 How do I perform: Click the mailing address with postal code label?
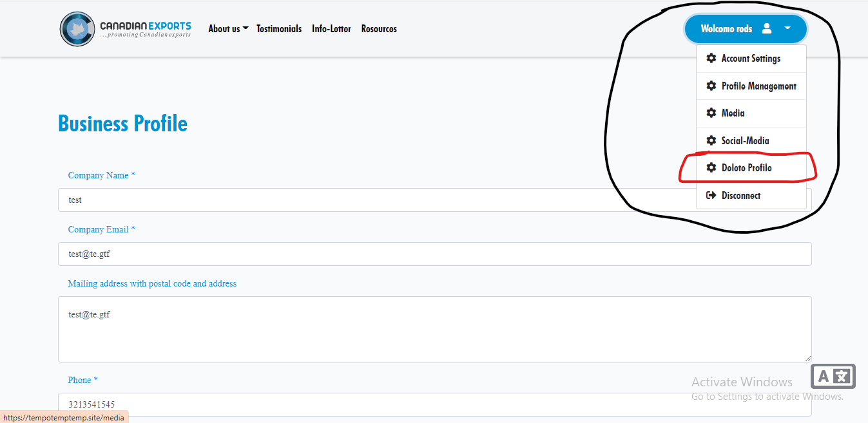[x=152, y=284]
